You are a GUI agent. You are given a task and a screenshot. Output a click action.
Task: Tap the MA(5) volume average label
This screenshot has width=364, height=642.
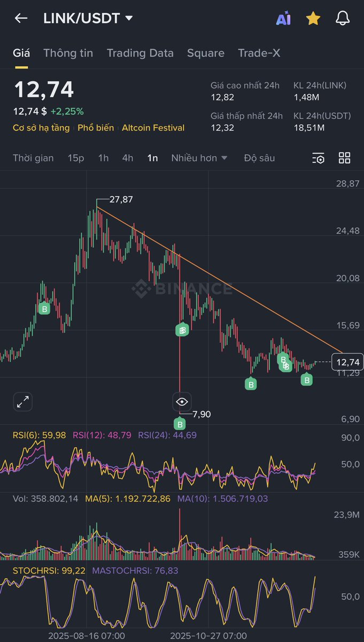pyautogui.click(x=128, y=499)
